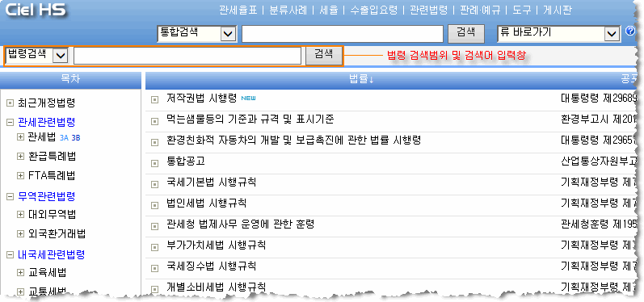This screenshot has height=302, width=644.
Task: Collapse the 무역관련법령 tree node
Action: 11,196
